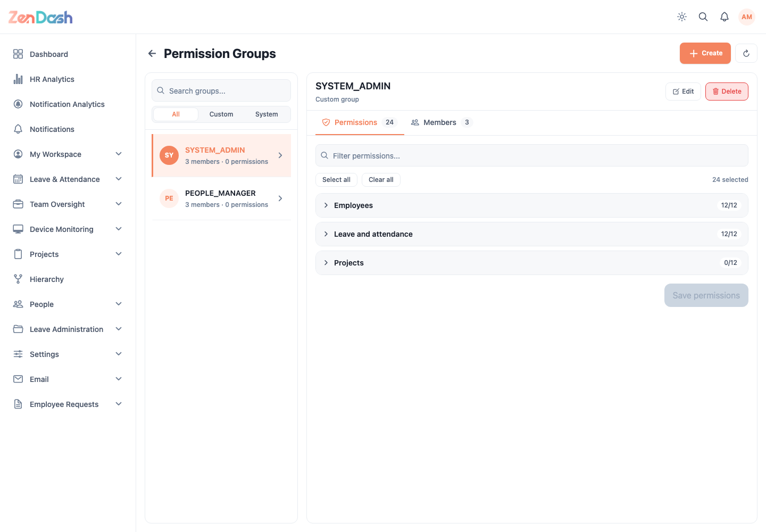Expand the People sidebar menu
The image size is (766, 532).
click(119, 304)
